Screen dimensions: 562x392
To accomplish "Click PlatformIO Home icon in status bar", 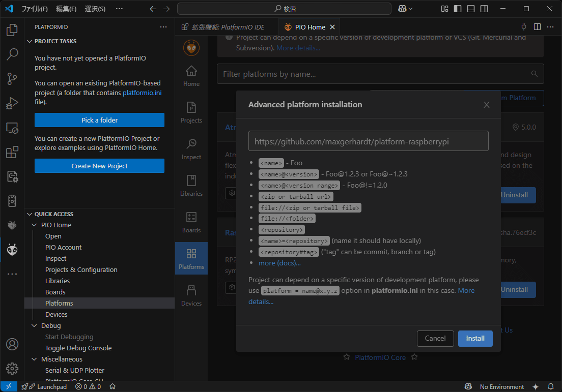I will (113, 386).
